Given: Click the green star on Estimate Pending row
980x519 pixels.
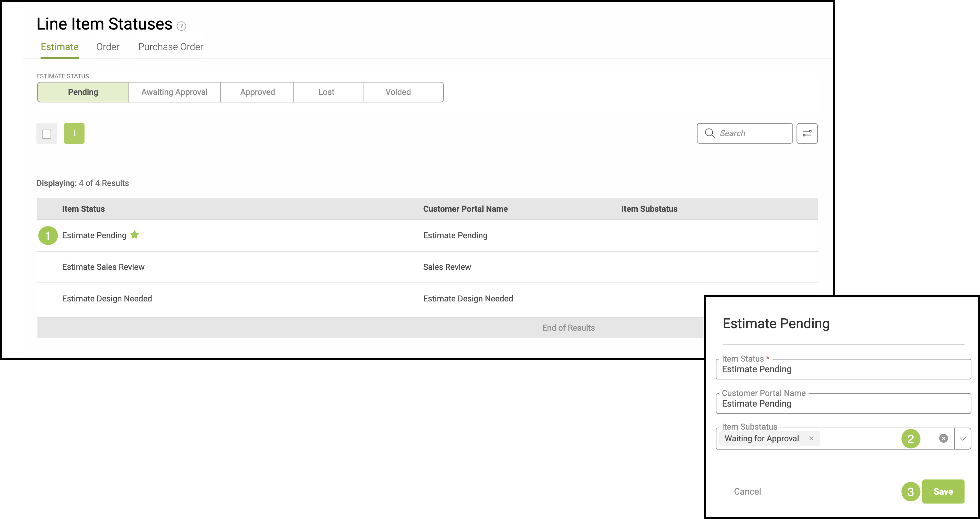Looking at the screenshot, I should coord(135,235).
